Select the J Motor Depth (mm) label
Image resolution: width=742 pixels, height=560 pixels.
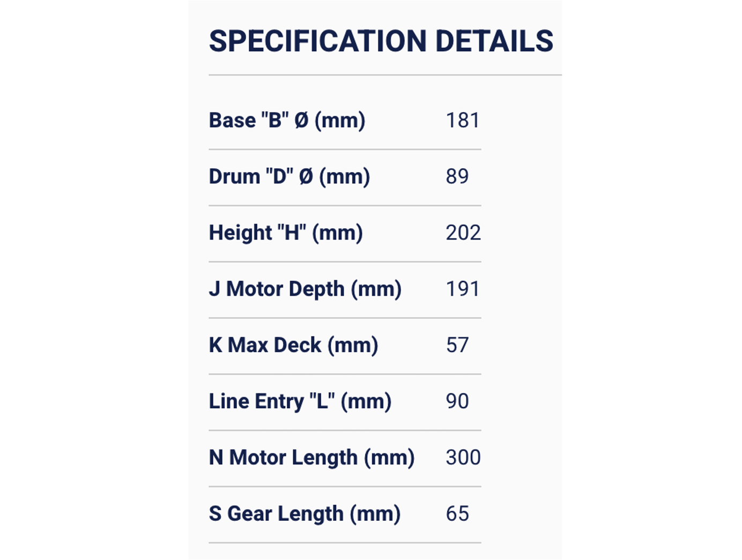305,289
